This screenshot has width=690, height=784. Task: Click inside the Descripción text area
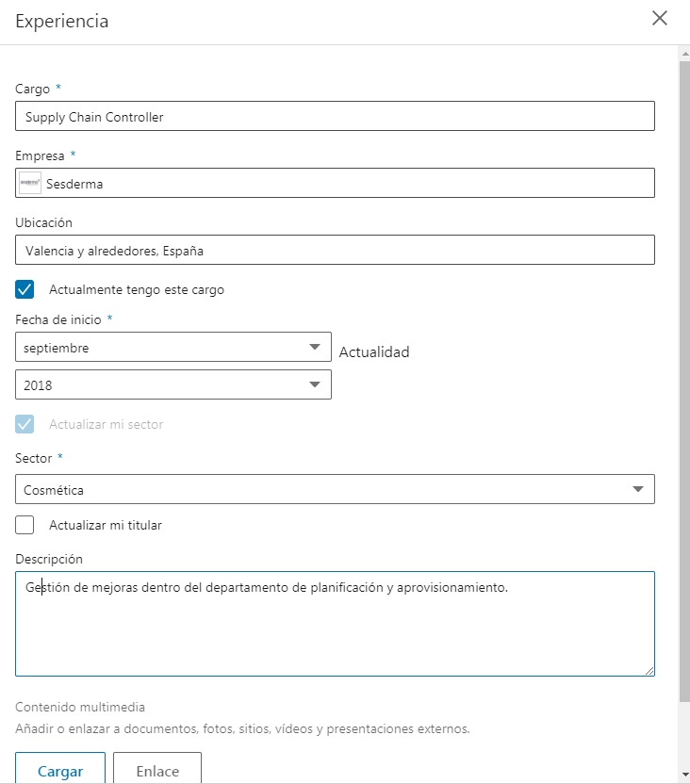[335, 631]
